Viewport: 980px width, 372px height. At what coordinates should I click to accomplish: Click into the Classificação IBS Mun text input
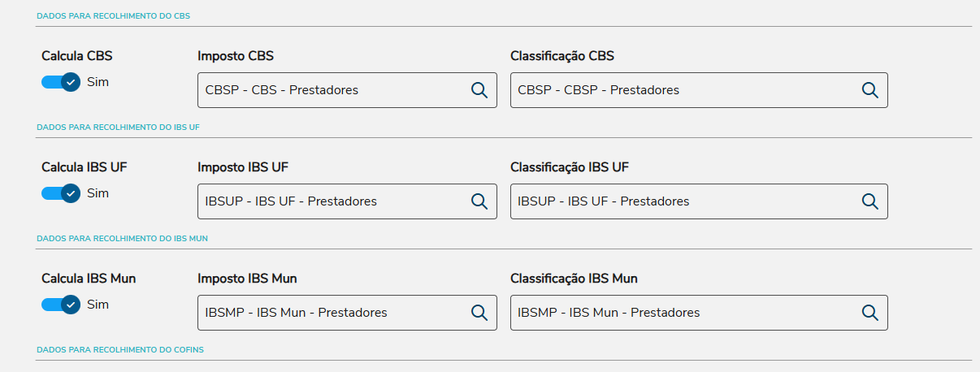683,313
